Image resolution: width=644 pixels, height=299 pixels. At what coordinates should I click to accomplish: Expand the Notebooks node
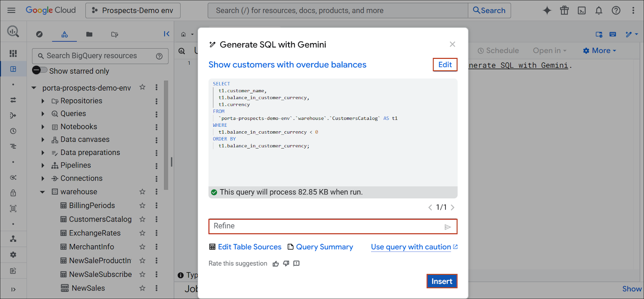[43, 127]
